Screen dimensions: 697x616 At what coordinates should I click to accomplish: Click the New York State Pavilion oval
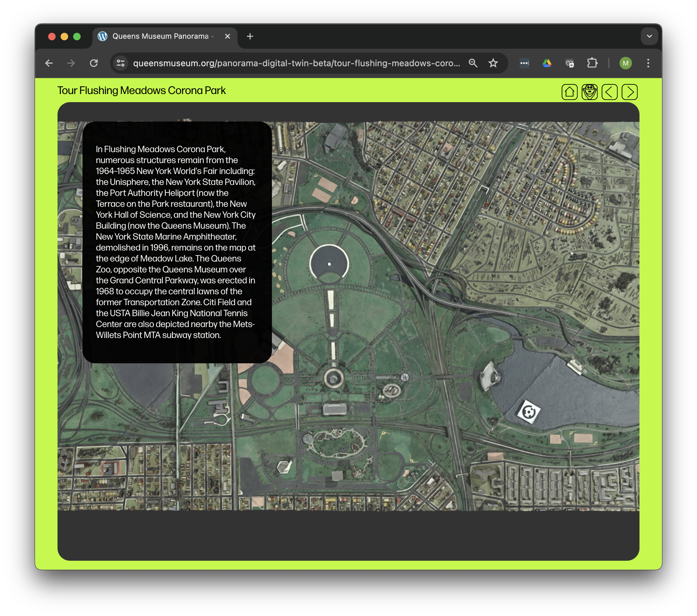[391, 390]
